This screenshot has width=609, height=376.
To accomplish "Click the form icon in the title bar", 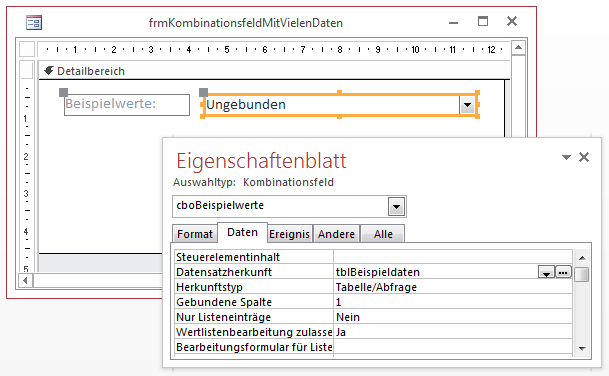I will (34, 23).
